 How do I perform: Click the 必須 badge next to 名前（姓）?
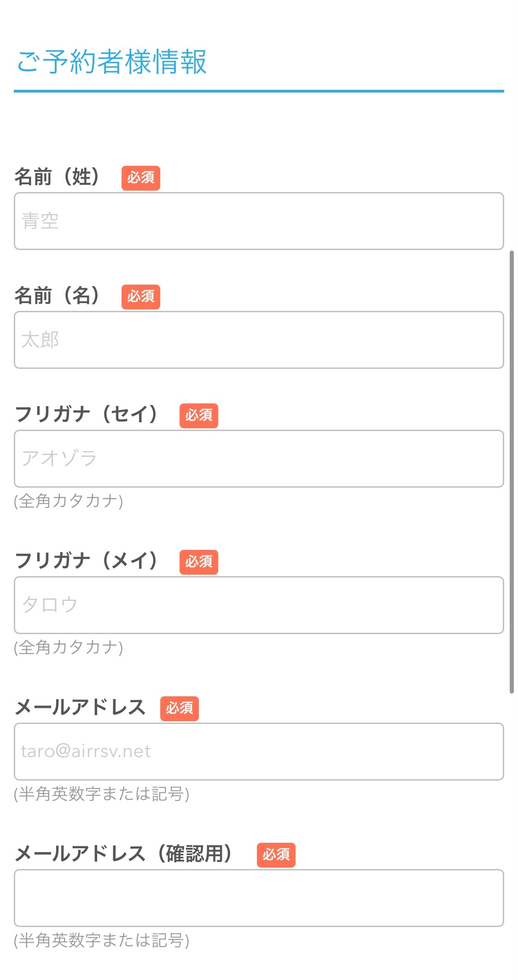tap(141, 178)
